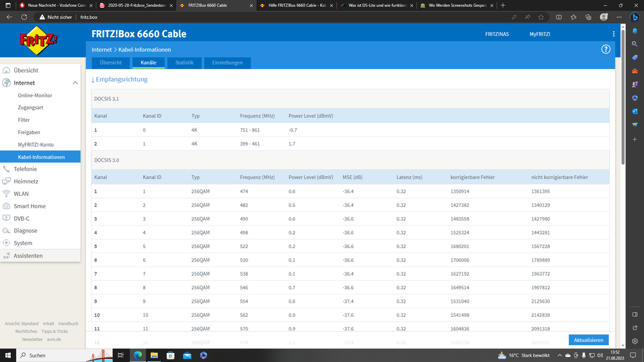Viewport: 644px width, 362px height.
Task: Open Online-Monitor in the sidebar
Action: (x=35, y=95)
